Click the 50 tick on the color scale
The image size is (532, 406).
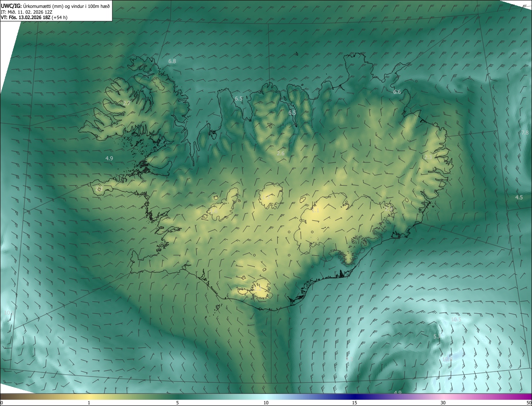(x=529, y=403)
